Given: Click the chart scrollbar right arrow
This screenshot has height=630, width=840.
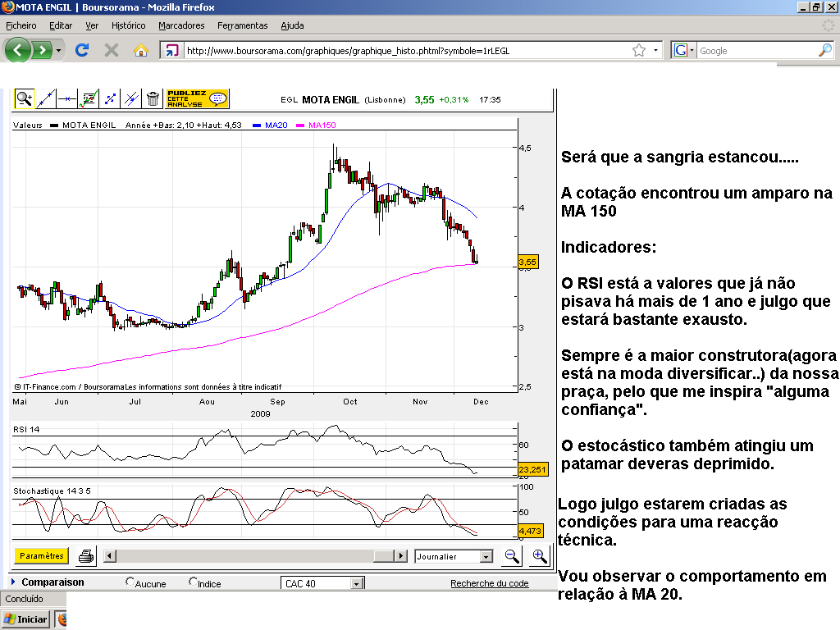Looking at the screenshot, I should pos(400,556).
